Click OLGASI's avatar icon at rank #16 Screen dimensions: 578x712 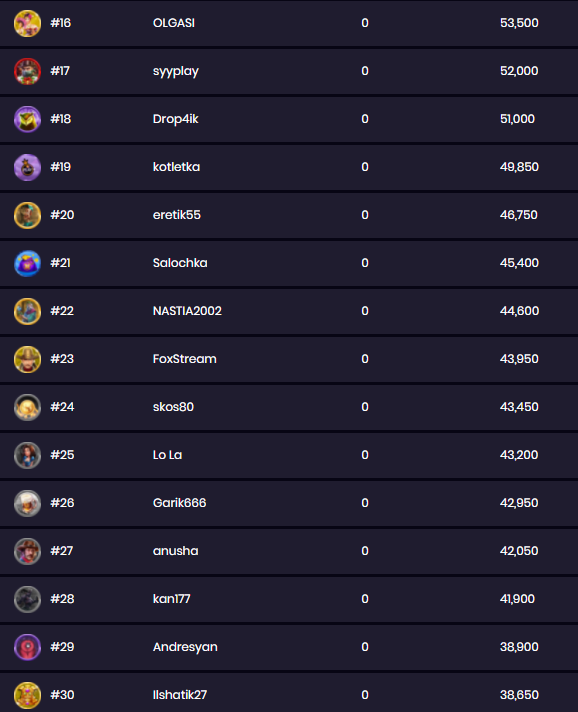coord(27,23)
